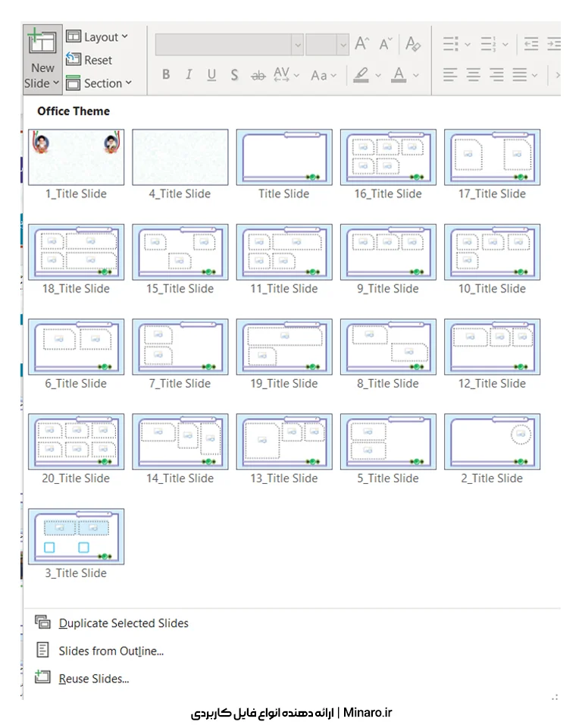Click the Increase Font Size icon
The height and width of the screenshot is (728, 582).
click(x=362, y=44)
